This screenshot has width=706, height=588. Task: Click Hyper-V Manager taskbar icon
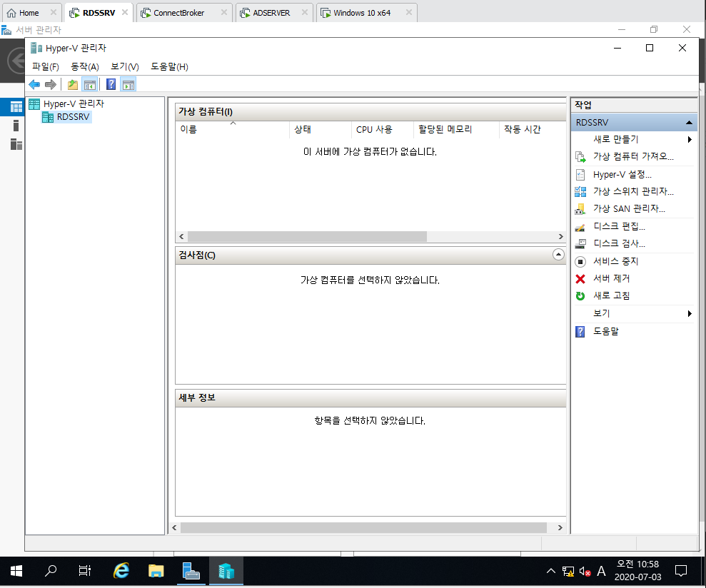(226, 572)
